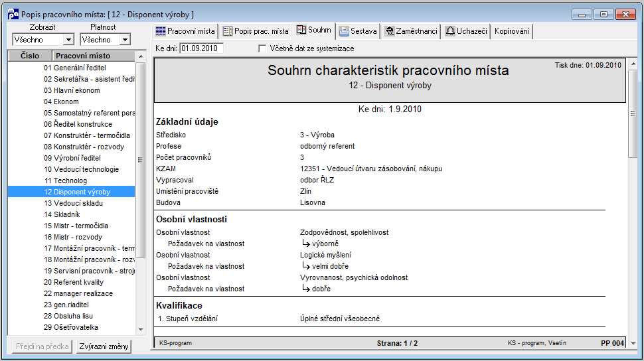Select 29 Ošetřovatelka row

point(72,327)
